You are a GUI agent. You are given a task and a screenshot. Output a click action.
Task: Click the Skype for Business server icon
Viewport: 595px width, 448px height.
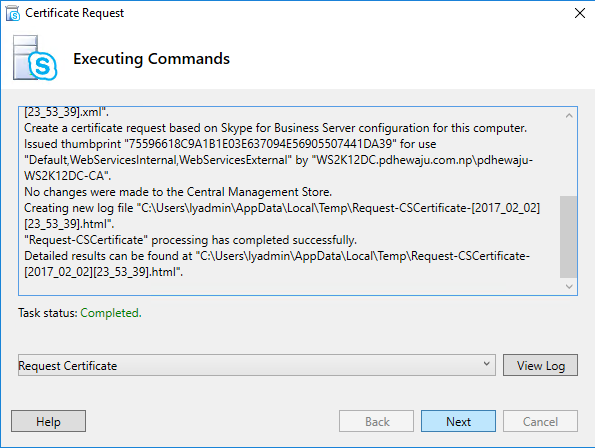click(35, 58)
